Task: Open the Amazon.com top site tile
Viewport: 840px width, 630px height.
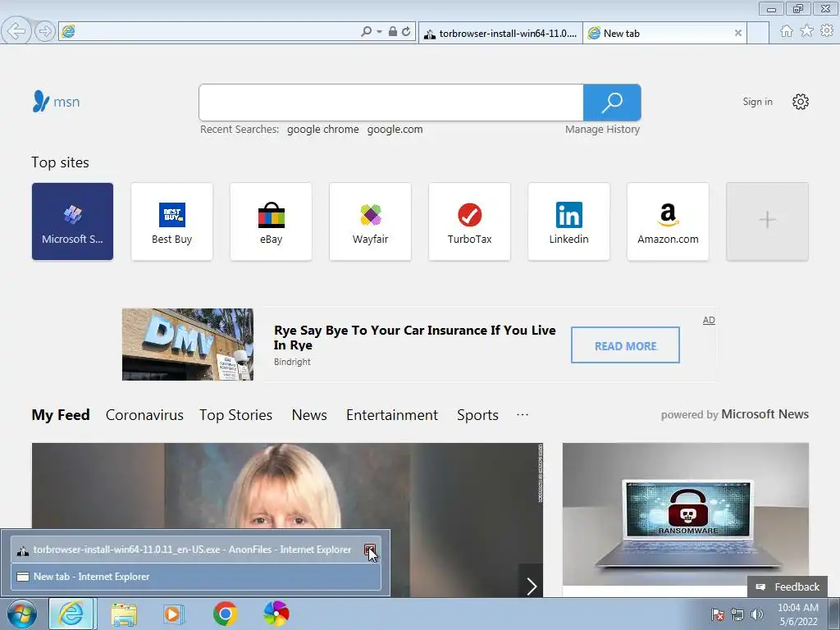Action: pos(668,221)
